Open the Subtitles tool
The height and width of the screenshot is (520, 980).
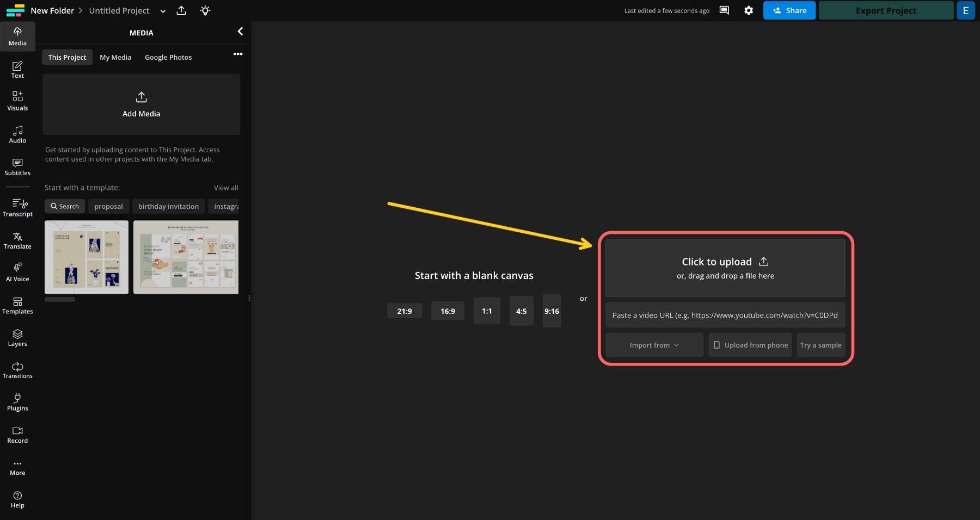(x=17, y=166)
